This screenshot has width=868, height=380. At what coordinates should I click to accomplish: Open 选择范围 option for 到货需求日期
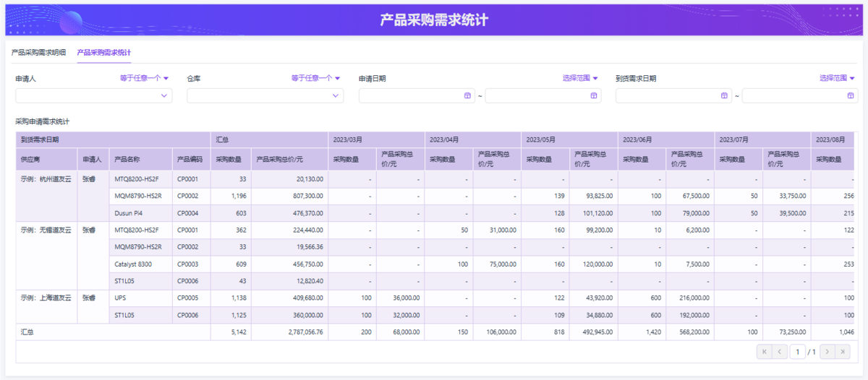[x=837, y=78]
